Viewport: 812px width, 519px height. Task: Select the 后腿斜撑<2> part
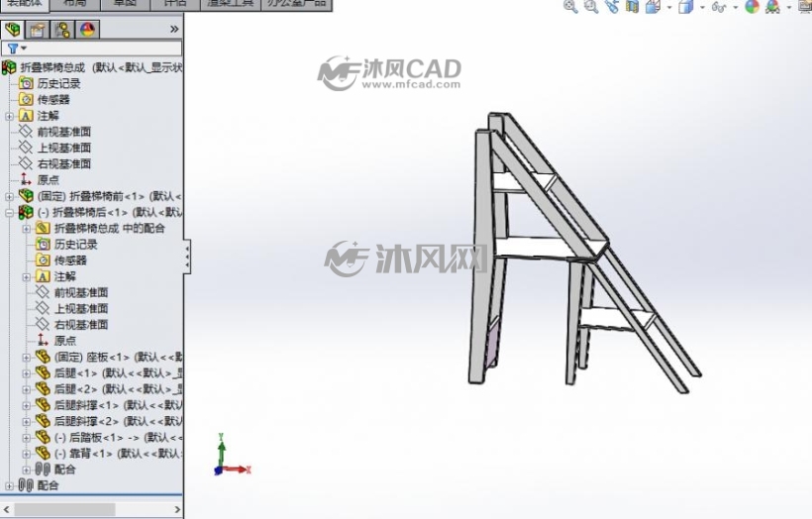coord(109,421)
